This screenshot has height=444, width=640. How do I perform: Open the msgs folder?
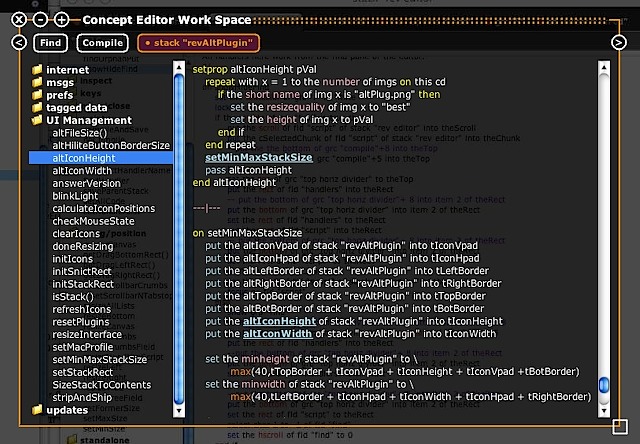[x=53, y=82]
